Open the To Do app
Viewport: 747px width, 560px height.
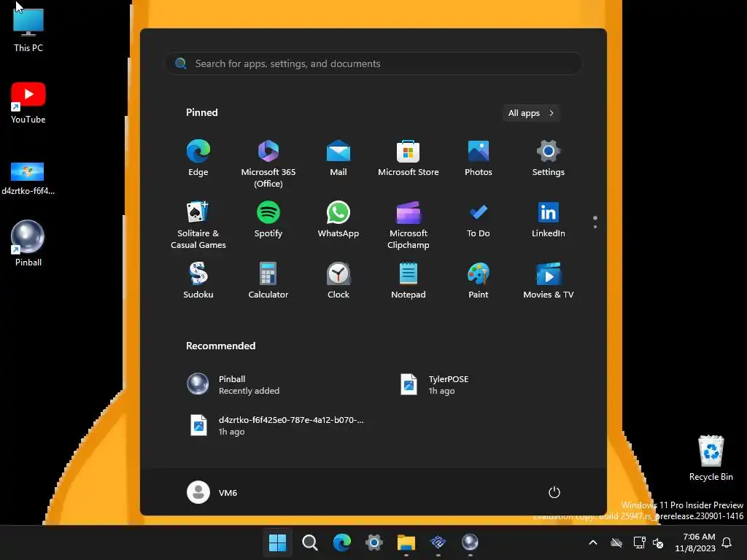tap(479, 219)
